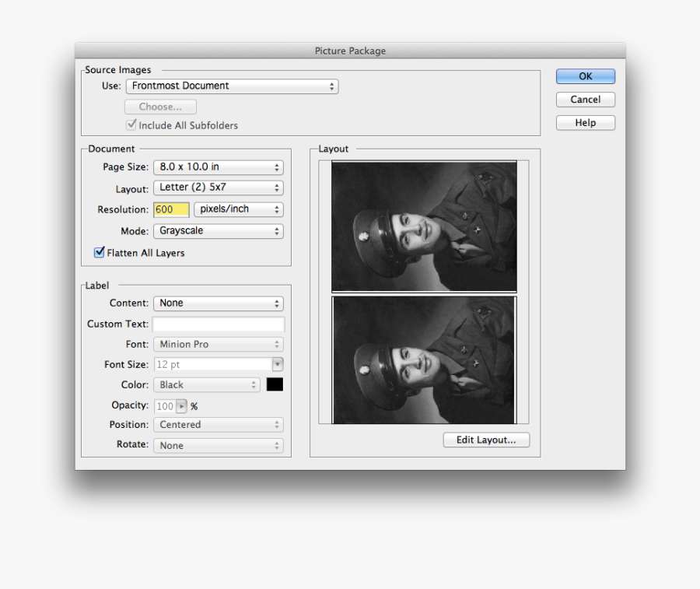Open the Font Minion Pro dropdown
Screen dimensions: 700x589
click(218, 345)
